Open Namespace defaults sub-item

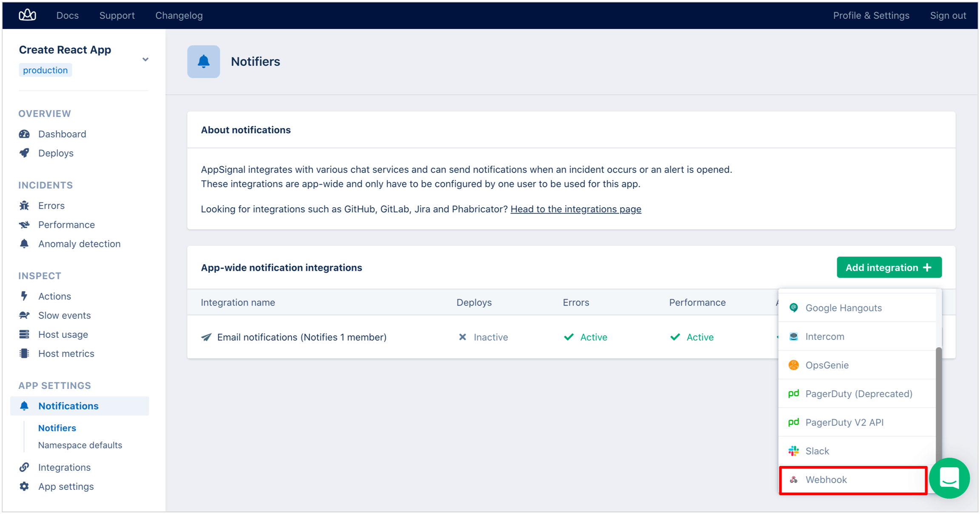click(x=80, y=445)
